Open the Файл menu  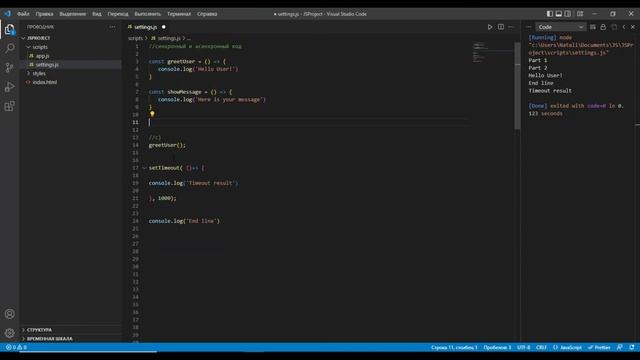(x=23, y=13)
